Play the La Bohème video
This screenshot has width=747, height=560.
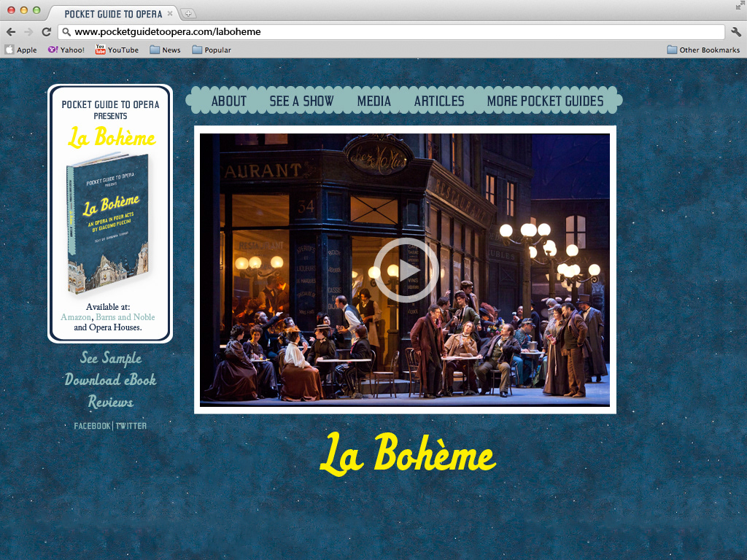[x=406, y=271]
